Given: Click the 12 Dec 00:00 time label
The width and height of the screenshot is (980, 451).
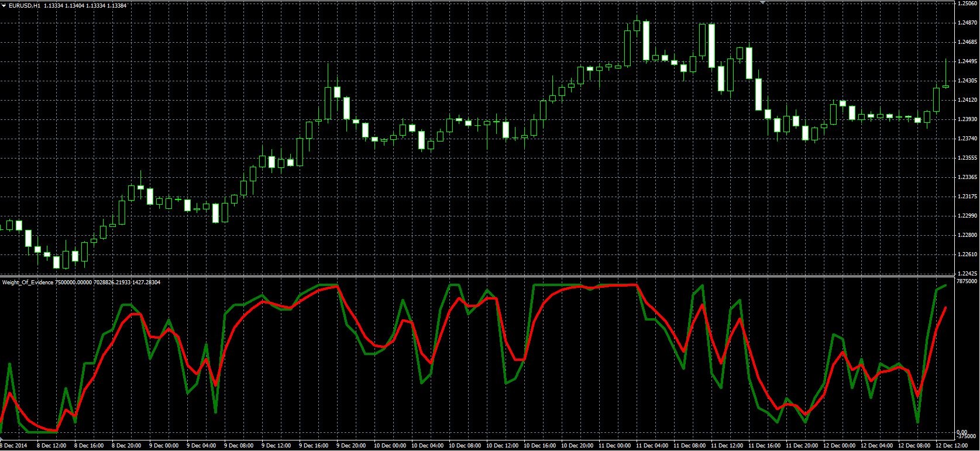Looking at the screenshot, I should tap(839, 446).
